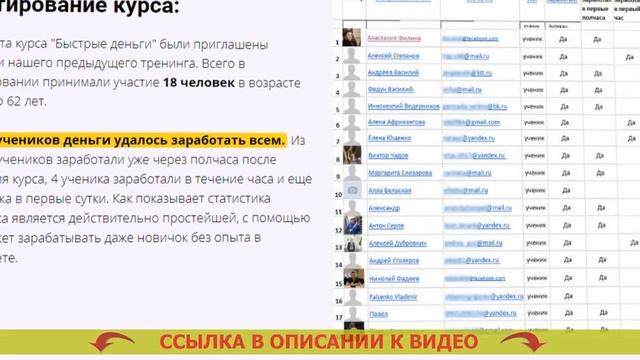
Task: Click the @yandex.ru email of Антон Серов
Action: click(477, 226)
